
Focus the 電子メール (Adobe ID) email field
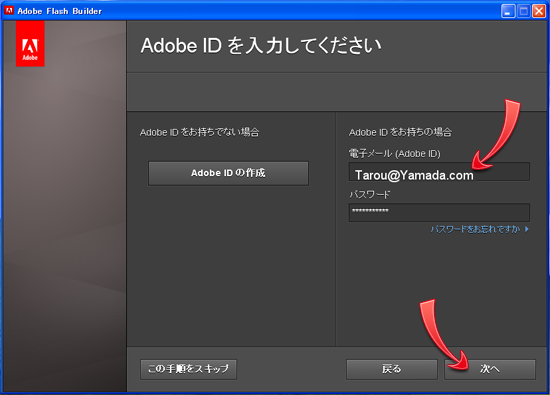tap(439, 172)
